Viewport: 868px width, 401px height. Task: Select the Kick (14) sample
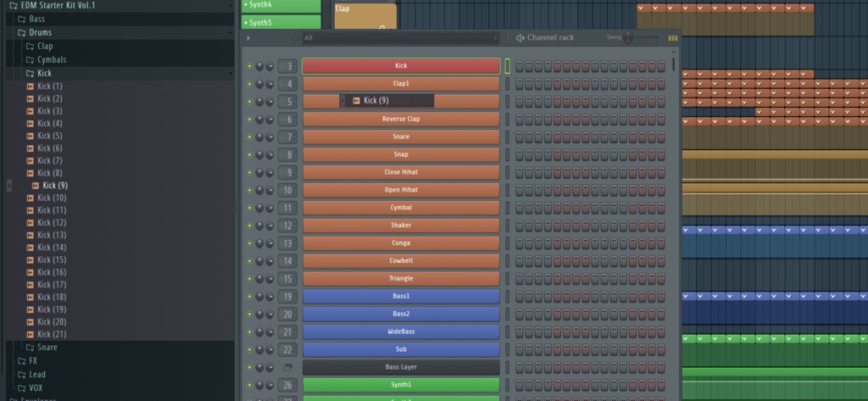(52, 248)
